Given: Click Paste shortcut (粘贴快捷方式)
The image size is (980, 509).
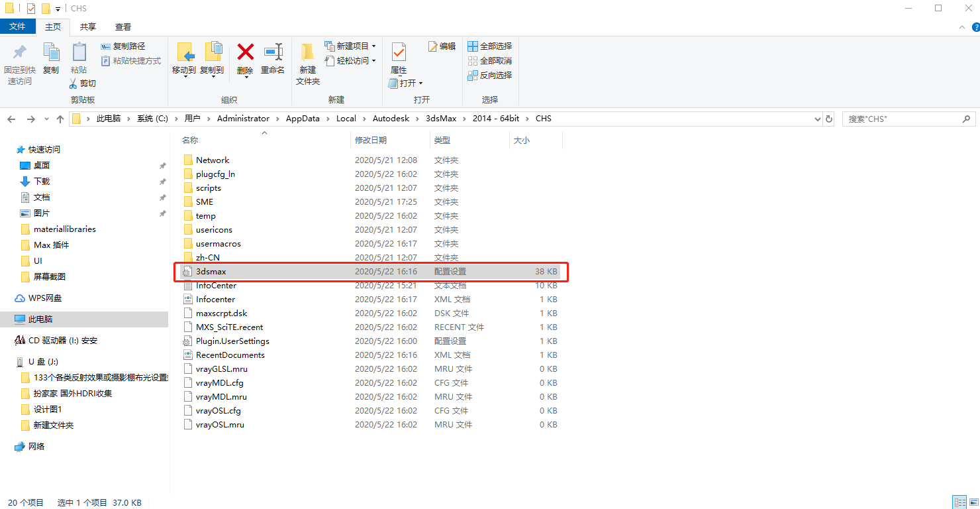Looking at the screenshot, I should (x=131, y=61).
